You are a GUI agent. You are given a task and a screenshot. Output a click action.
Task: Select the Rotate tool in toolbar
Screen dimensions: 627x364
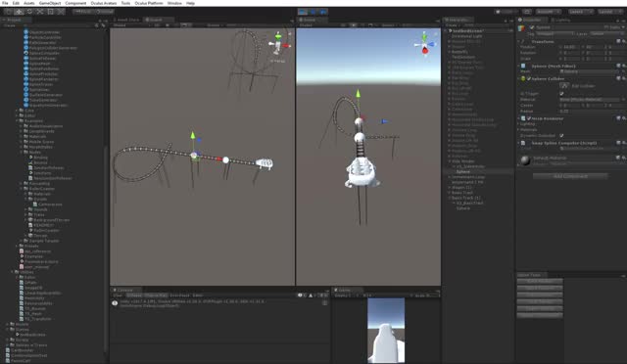29,12
